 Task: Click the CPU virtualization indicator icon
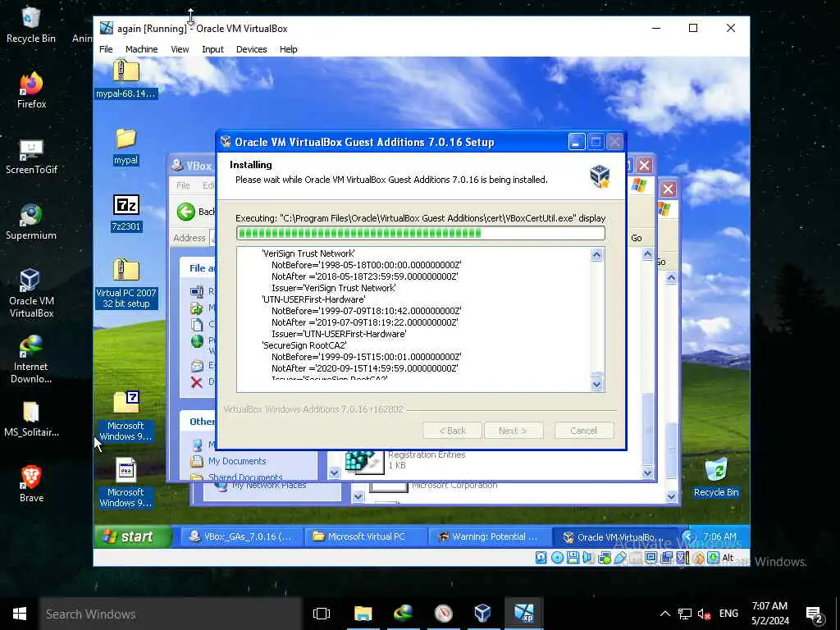coord(682,558)
